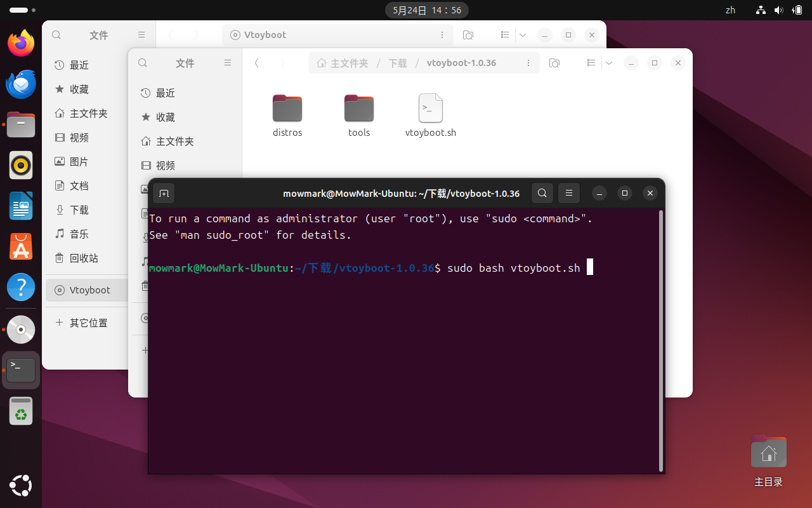Open the Trash from the dock
Screen dimensions: 812x508
pyautogui.click(x=21, y=411)
